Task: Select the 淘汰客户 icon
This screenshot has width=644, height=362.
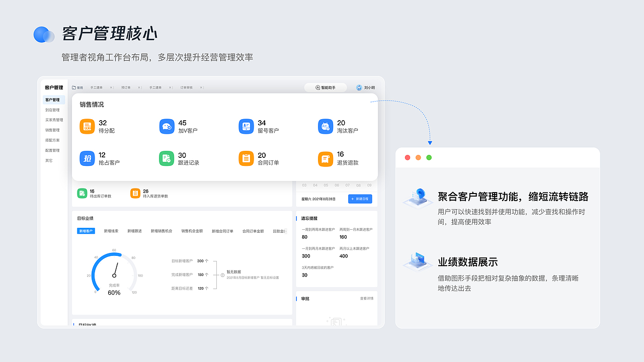Action: click(x=325, y=126)
